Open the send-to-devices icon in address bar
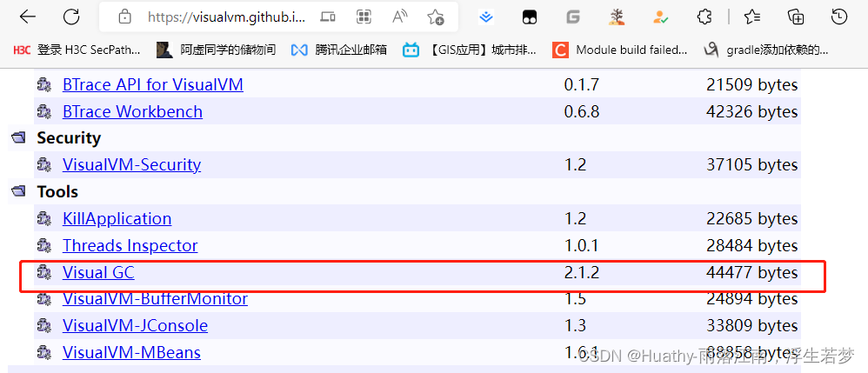Image resolution: width=868 pixels, height=373 pixels. pyautogui.click(x=328, y=17)
